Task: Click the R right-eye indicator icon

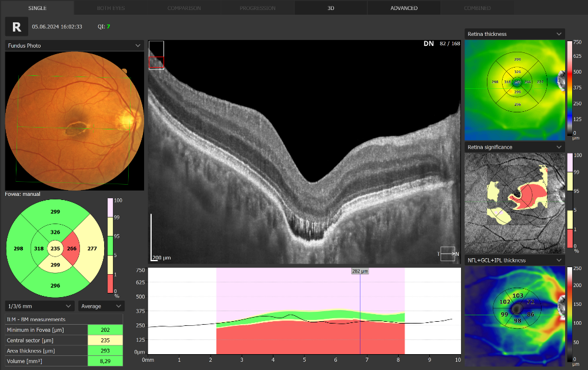Action: pyautogui.click(x=16, y=27)
